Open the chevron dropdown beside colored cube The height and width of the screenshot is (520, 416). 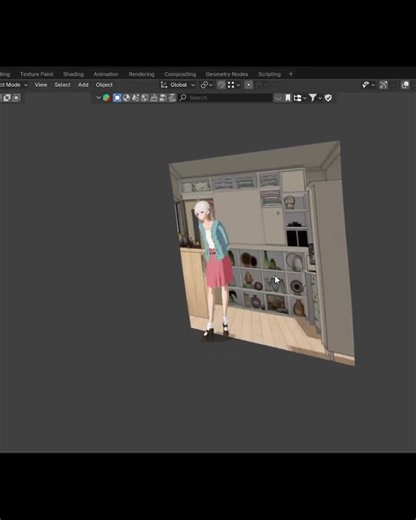(98, 98)
